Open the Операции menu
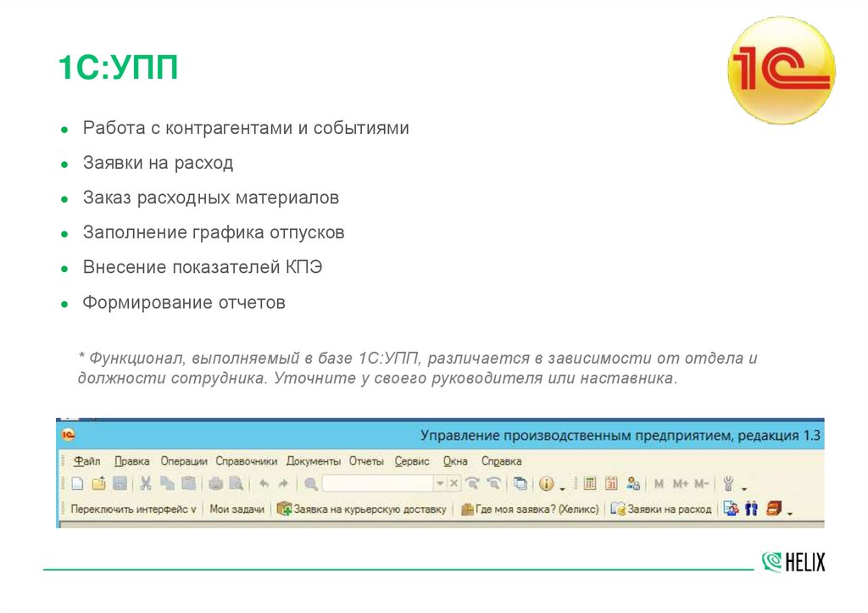 (x=184, y=460)
